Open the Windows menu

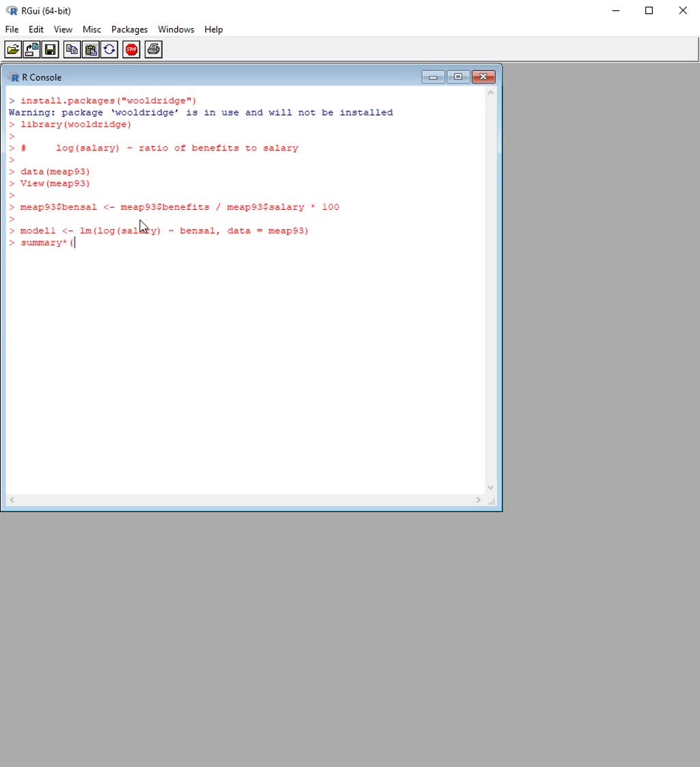click(176, 29)
